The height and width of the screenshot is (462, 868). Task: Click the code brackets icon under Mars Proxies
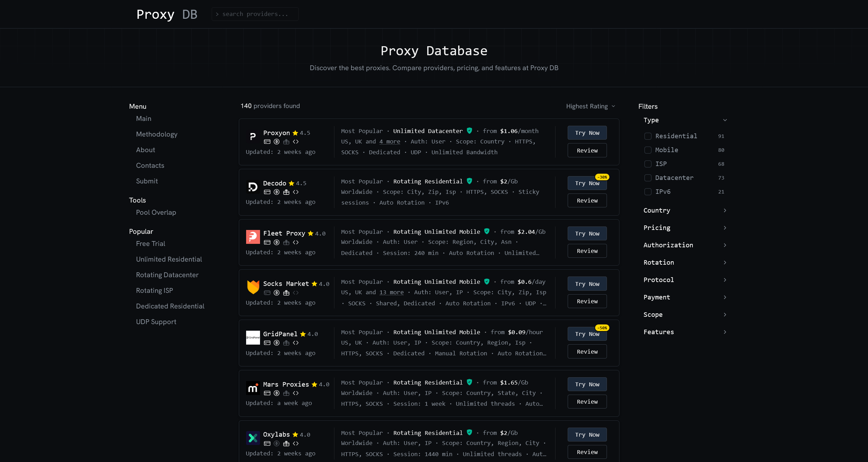[x=296, y=393]
